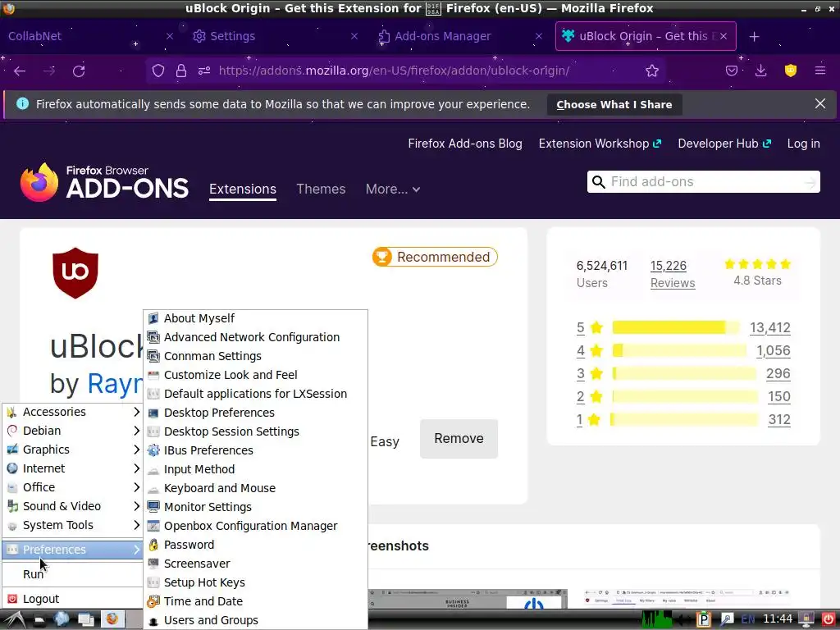Open Screensaver settings
The image size is (840, 630).
pos(256,564)
